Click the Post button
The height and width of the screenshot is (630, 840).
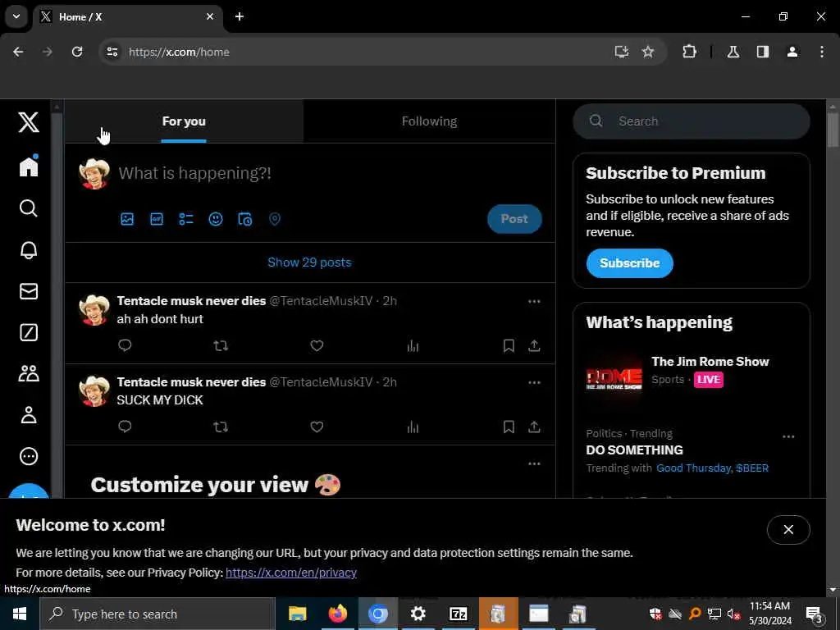coord(514,218)
